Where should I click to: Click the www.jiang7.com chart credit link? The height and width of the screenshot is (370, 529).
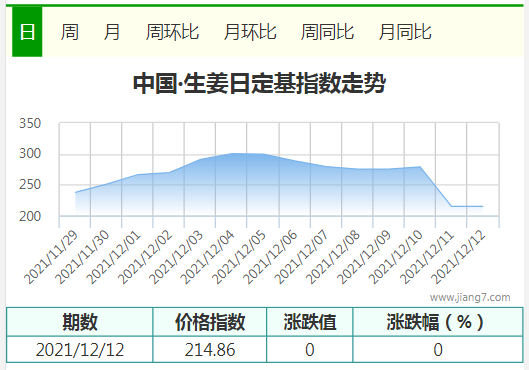(470, 297)
